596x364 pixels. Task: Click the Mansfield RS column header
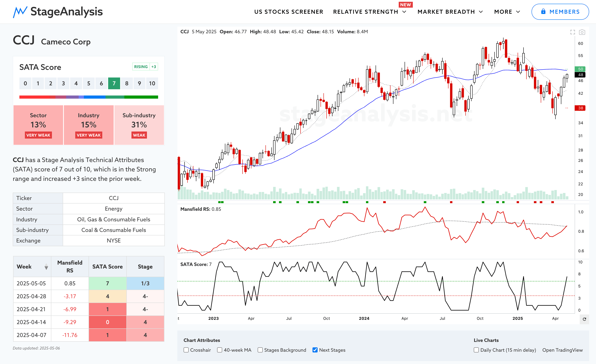click(70, 266)
